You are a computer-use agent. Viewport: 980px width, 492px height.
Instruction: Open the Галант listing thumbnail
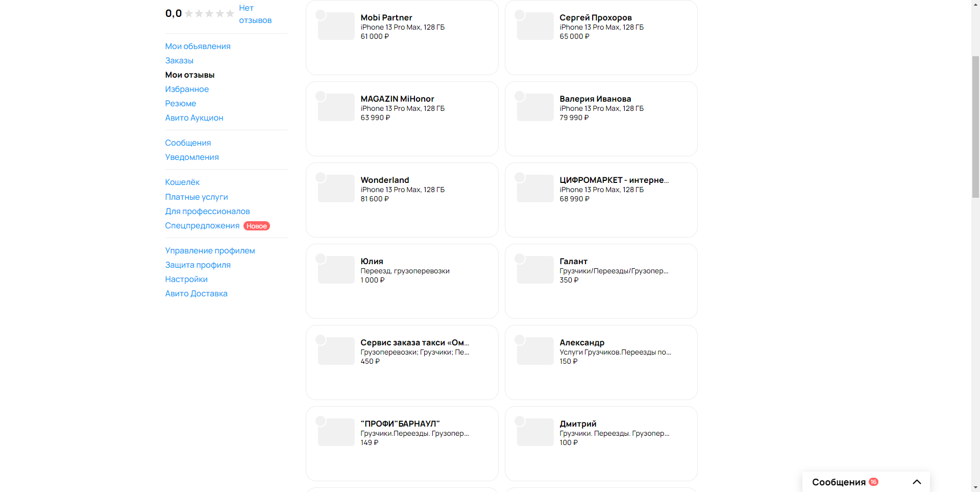click(535, 270)
